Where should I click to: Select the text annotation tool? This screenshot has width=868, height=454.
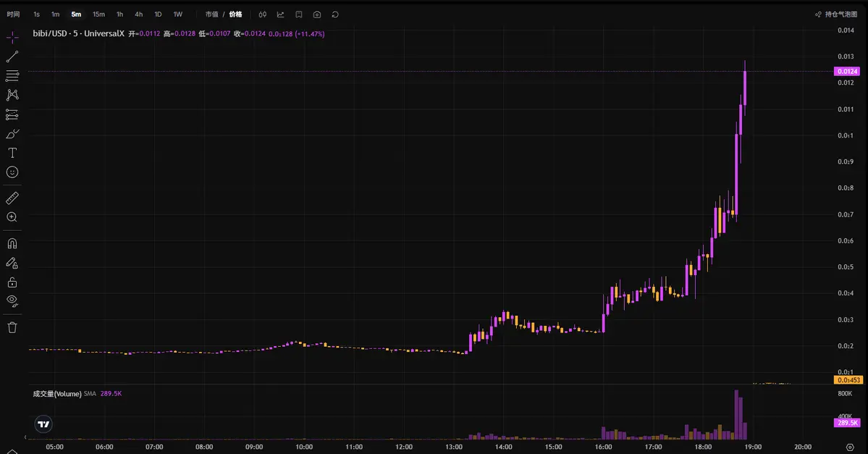[x=12, y=153]
